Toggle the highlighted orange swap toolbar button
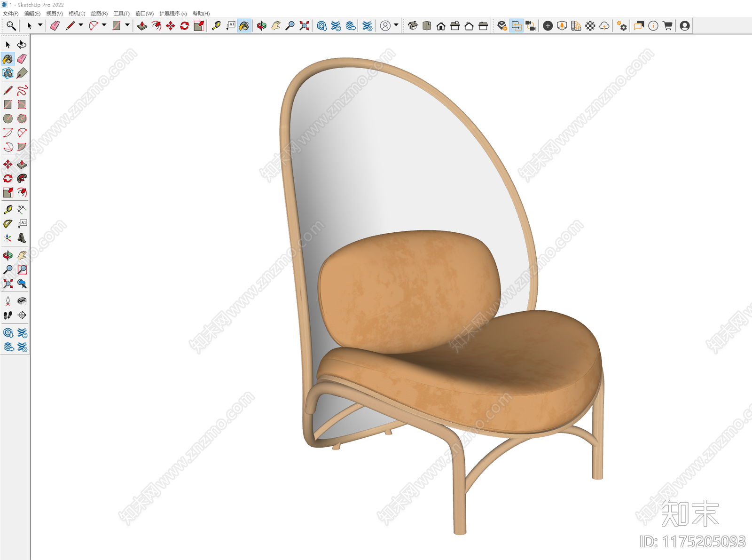This screenshot has width=752, height=560. pos(517,26)
